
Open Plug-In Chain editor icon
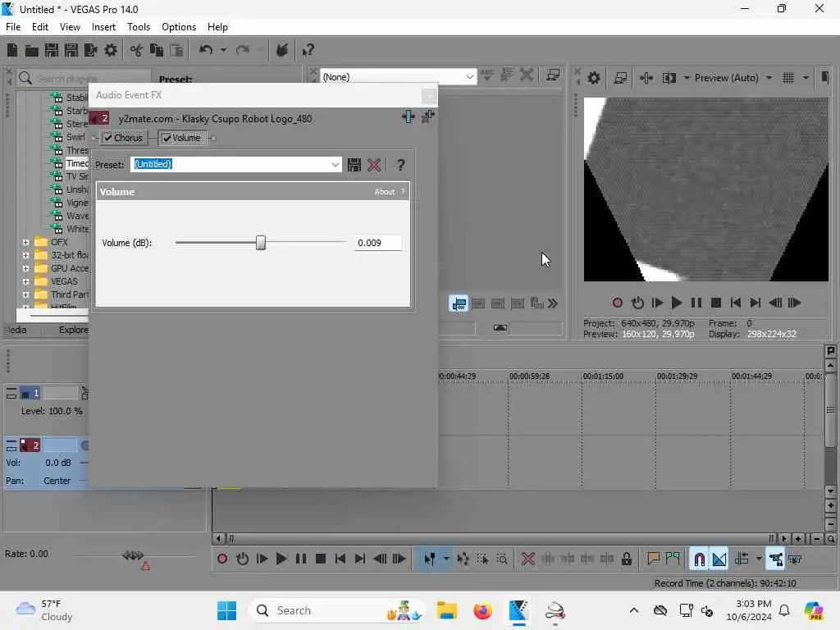(408, 116)
